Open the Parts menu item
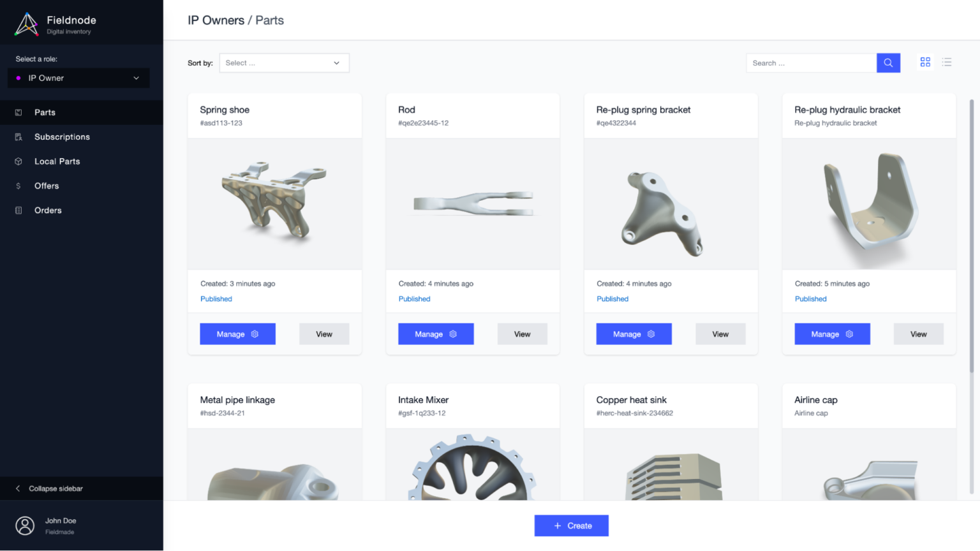 point(45,112)
